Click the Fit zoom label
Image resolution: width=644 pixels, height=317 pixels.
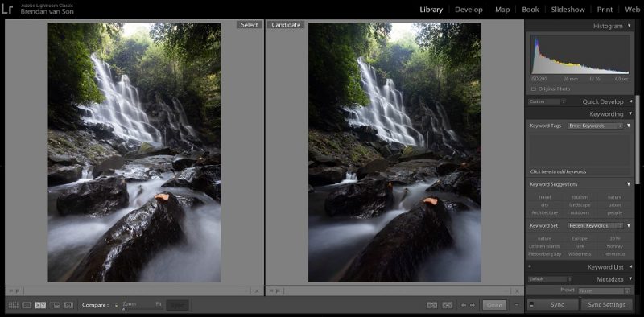click(x=159, y=304)
